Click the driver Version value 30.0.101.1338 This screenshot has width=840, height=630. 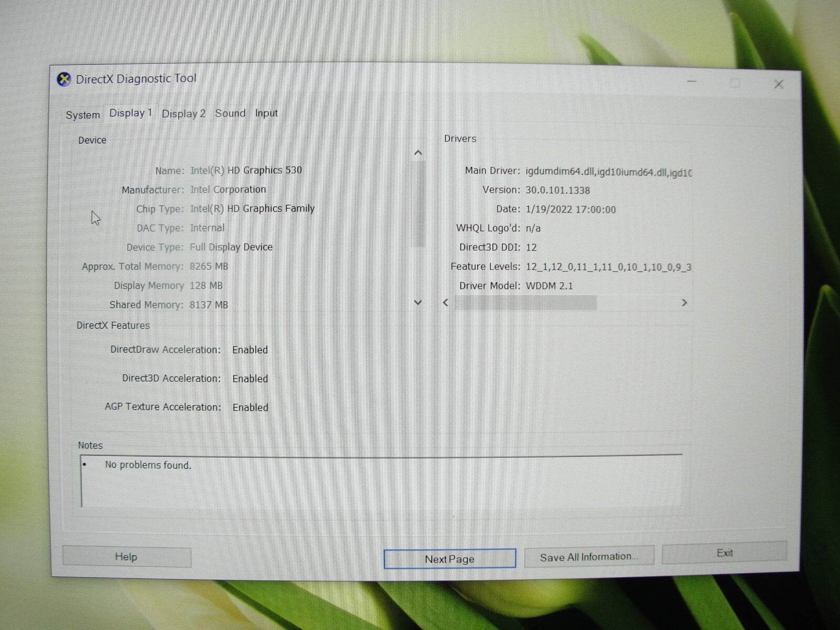click(557, 190)
